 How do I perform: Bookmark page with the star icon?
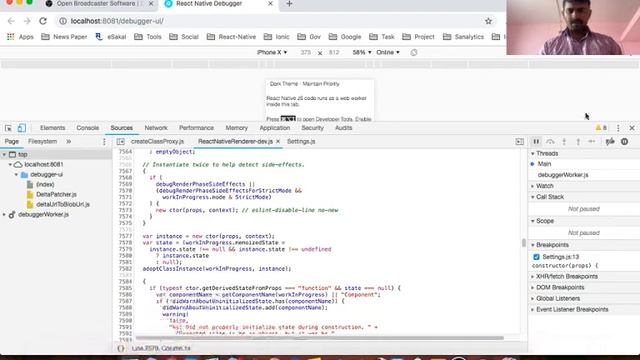pyautogui.click(x=488, y=21)
